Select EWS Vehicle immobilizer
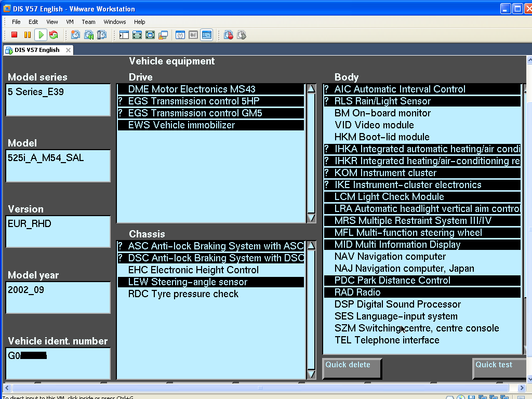This screenshot has width=532, height=399. point(211,125)
